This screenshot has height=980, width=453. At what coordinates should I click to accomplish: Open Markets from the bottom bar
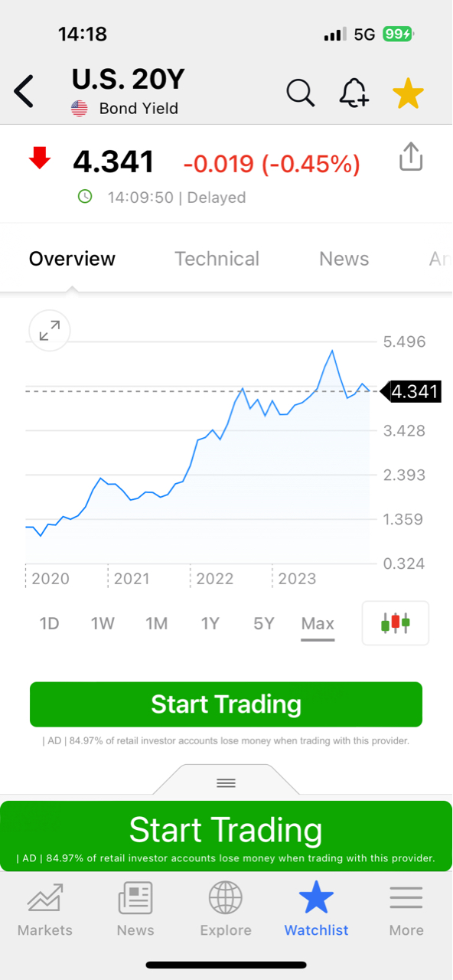point(44,909)
